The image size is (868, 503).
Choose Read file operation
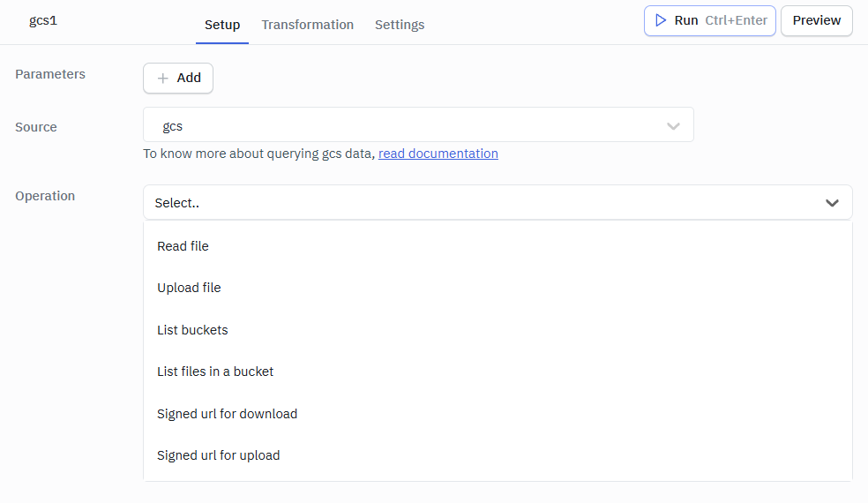point(183,246)
